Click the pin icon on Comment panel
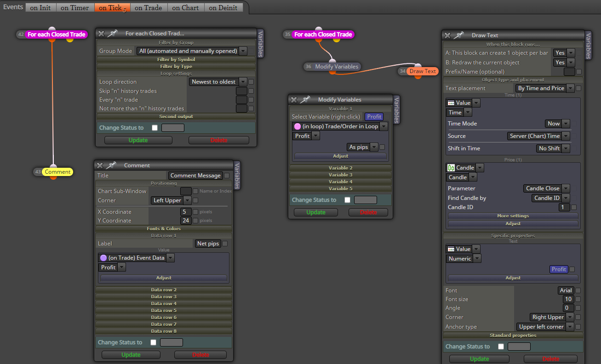 (111, 165)
